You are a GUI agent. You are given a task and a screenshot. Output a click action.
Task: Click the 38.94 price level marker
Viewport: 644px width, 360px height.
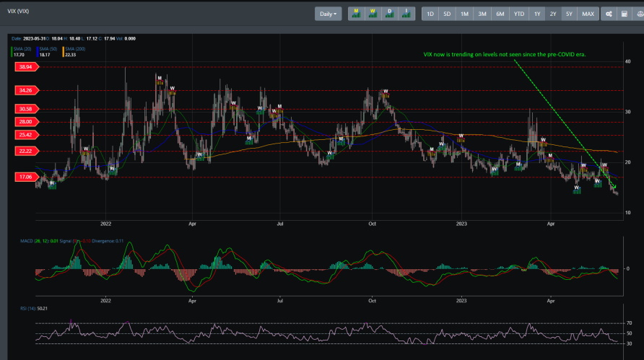[x=25, y=66]
